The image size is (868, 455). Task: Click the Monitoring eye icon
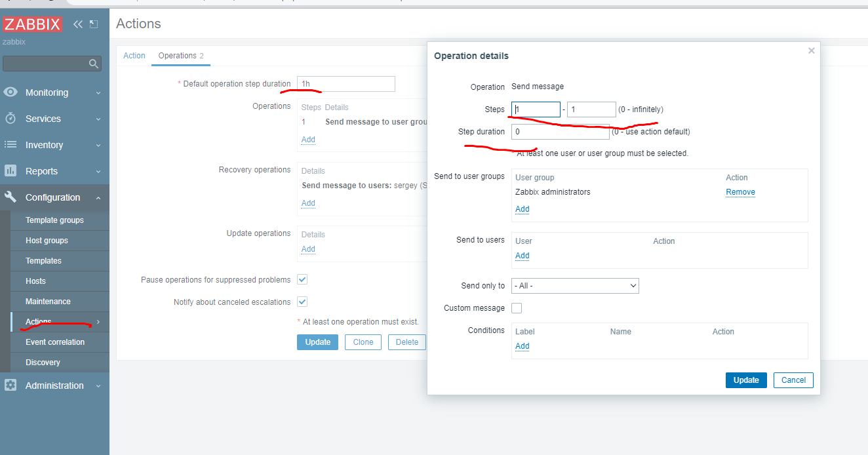tap(10, 92)
